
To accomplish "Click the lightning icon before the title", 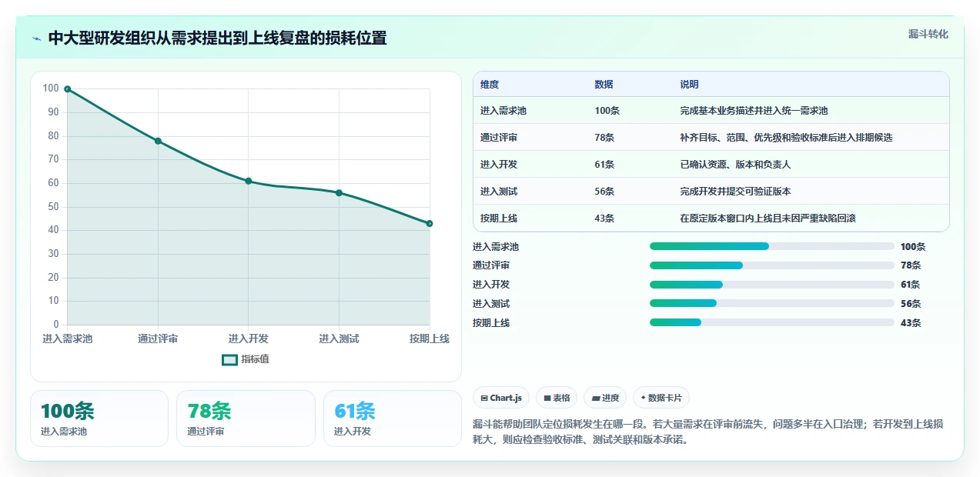I will coord(36,38).
